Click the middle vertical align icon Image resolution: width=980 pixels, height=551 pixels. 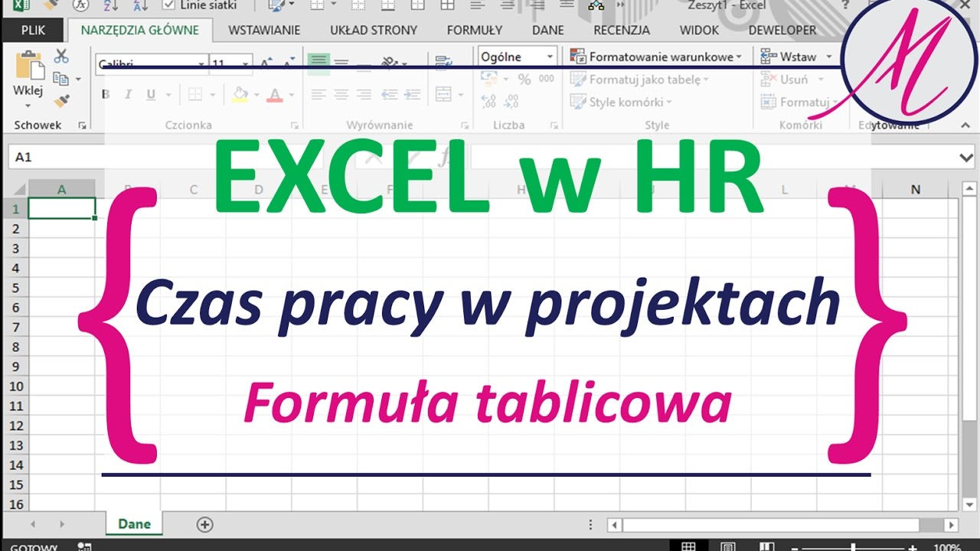coord(341,63)
